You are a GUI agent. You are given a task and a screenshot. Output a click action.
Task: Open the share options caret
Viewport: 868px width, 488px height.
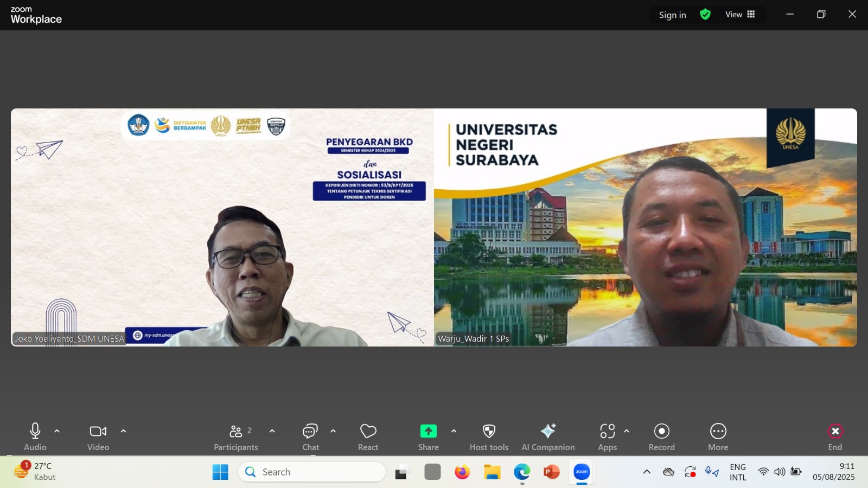point(454,432)
